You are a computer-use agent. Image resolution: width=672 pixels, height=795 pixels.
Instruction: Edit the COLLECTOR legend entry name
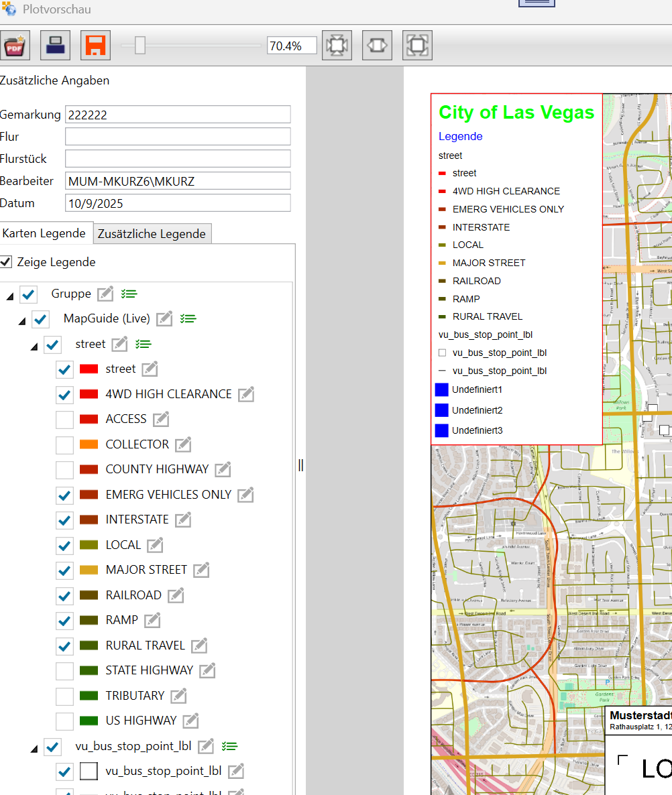pyautogui.click(x=183, y=444)
